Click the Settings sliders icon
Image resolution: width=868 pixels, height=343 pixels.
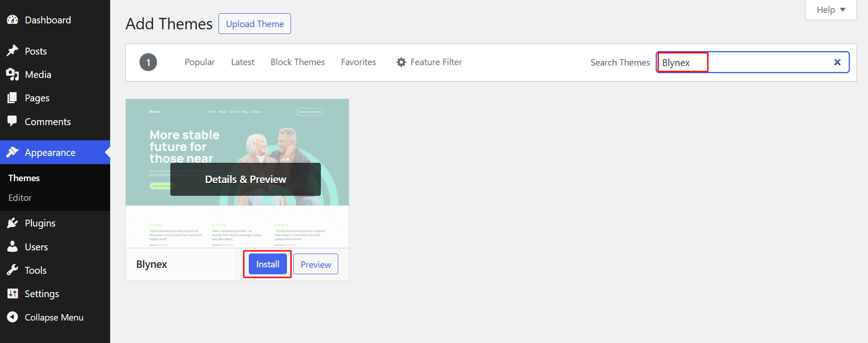12,293
